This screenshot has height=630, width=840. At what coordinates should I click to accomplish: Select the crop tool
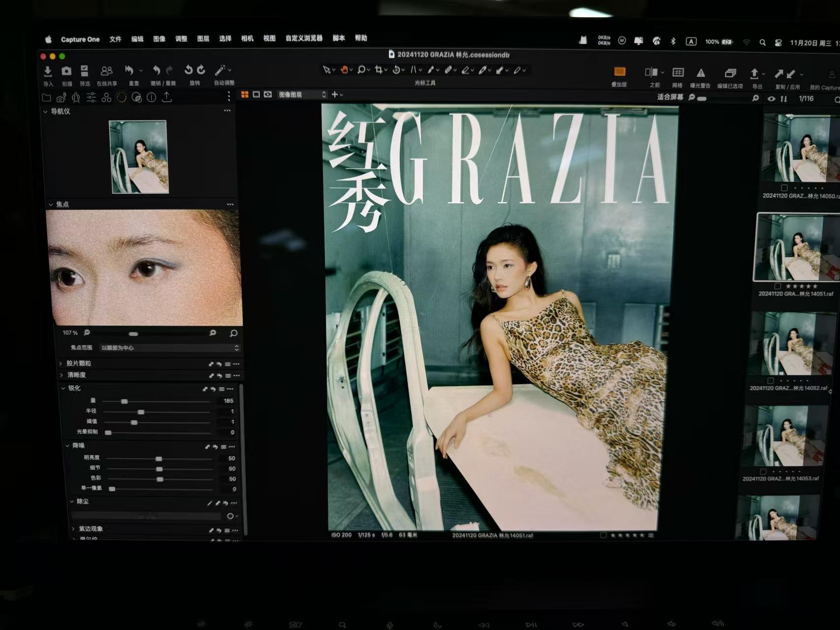coord(379,69)
